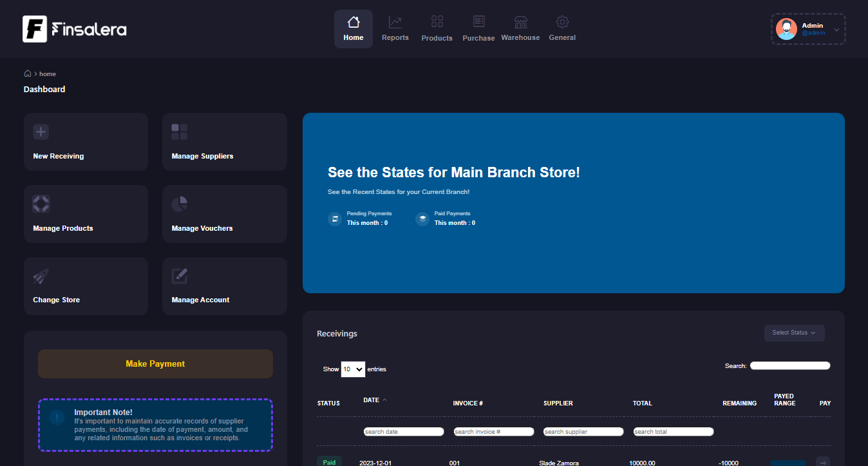Open the General settings menu

(562, 29)
